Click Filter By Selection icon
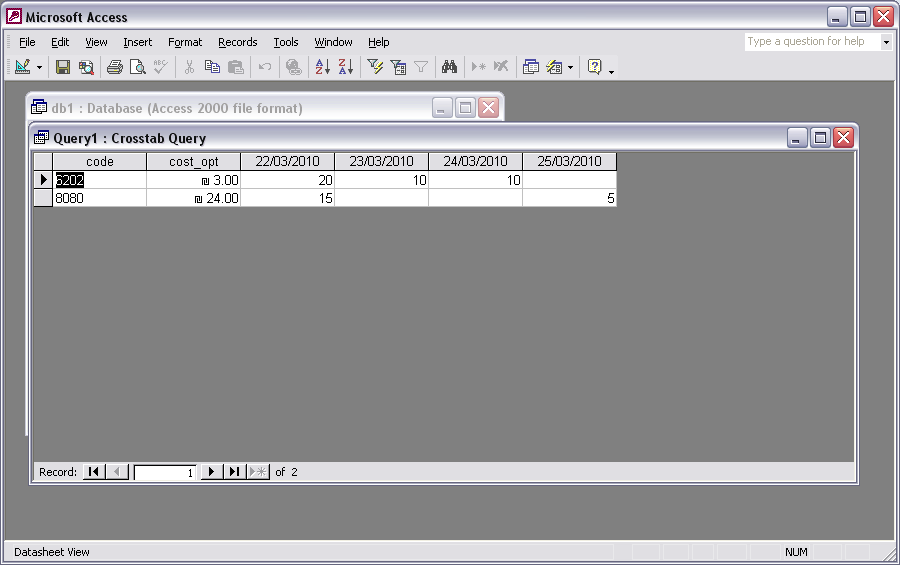This screenshot has height=565, width=900. pos(375,67)
